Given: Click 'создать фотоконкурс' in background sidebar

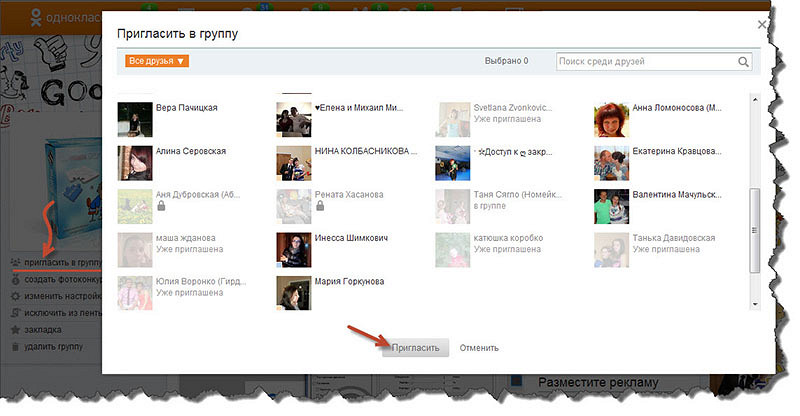Looking at the screenshot, I should [63, 280].
